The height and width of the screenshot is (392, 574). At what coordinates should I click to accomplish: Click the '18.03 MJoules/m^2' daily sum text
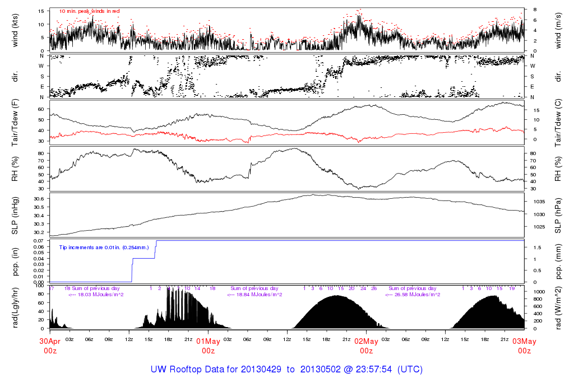click(x=100, y=295)
